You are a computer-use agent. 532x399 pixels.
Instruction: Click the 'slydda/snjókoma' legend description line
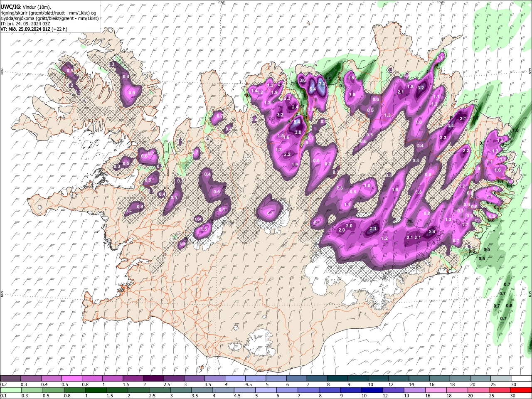pyautogui.click(x=49, y=18)
